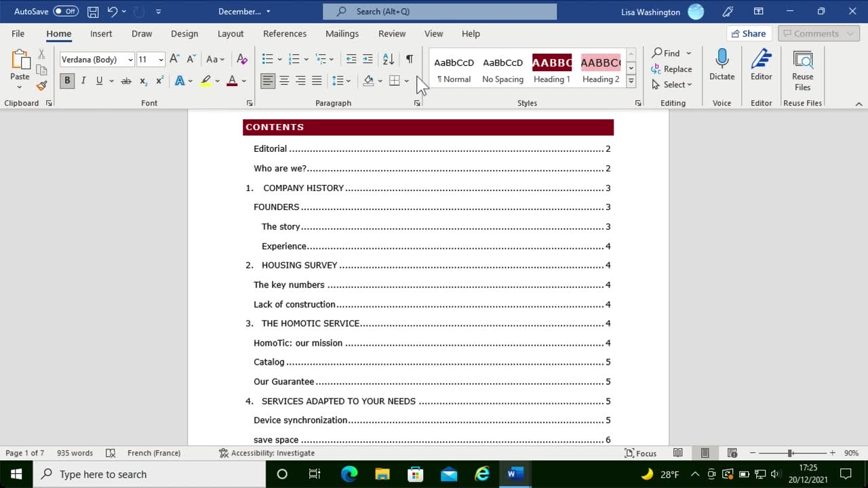Screen dimensions: 868x488
Task: Click the Sort A-Z icon
Action: tap(389, 60)
